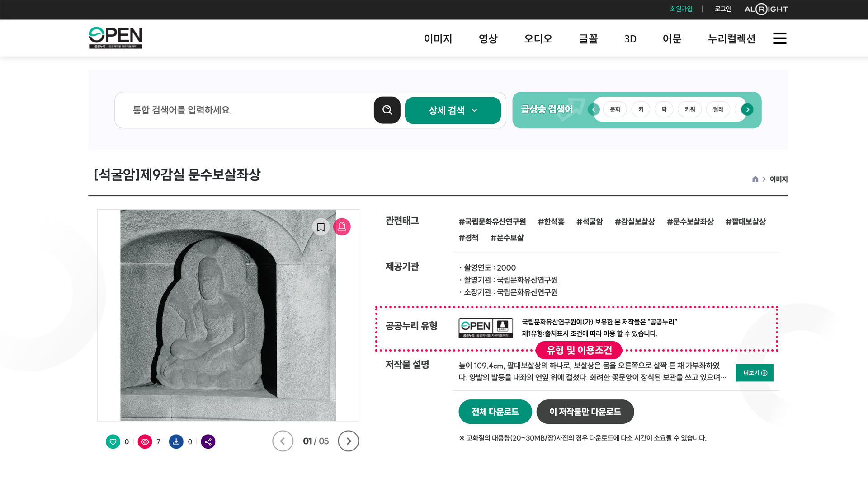Image resolution: width=868 pixels, height=488 pixels.
Task: Select the 문화 trending keyword
Action: click(615, 109)
